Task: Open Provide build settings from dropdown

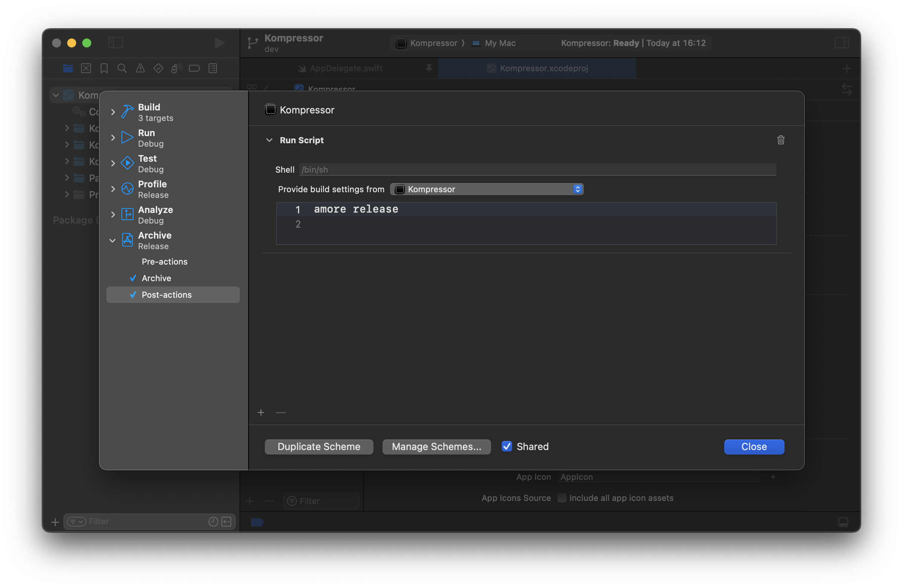Action: 487,189
